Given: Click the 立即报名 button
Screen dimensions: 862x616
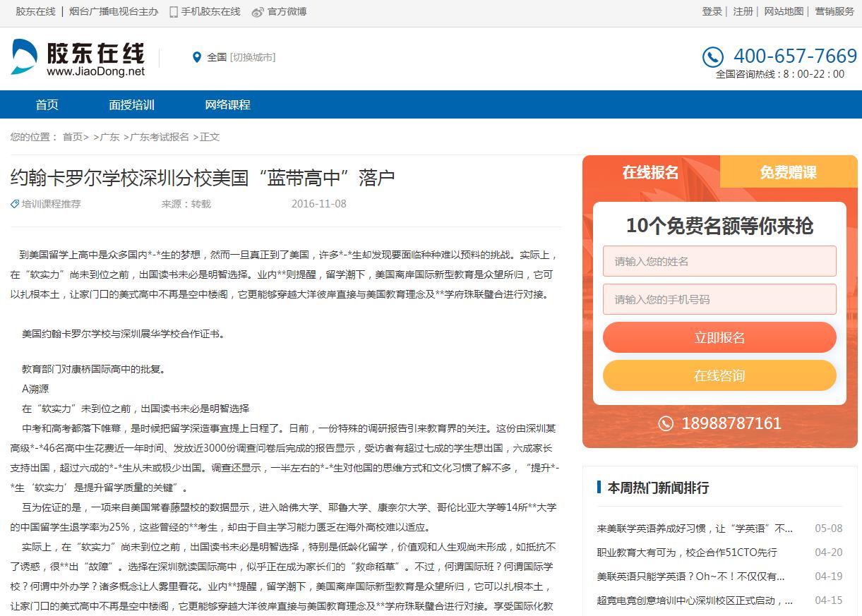Looking at the screenshot, I should [719, 337].
